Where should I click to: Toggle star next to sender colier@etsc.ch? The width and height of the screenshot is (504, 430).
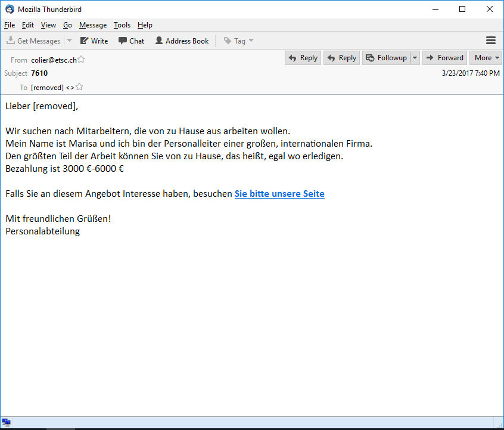pos(81,60)
